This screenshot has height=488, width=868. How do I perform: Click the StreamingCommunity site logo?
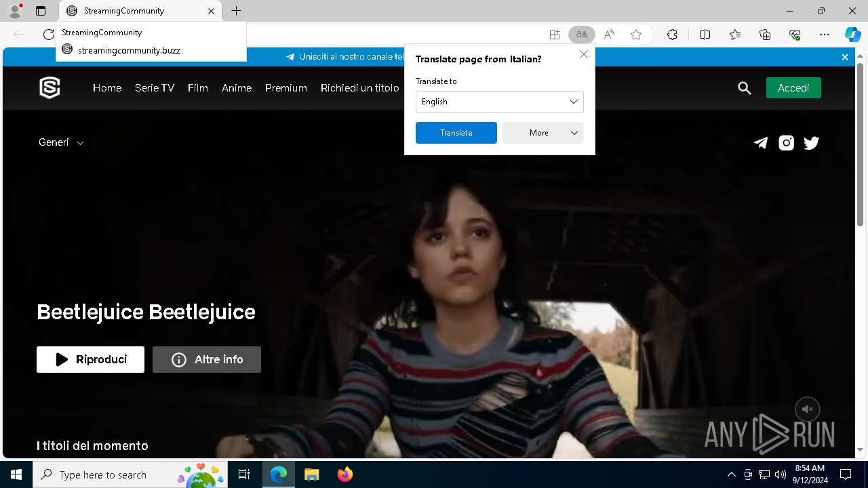pos(50,88)
